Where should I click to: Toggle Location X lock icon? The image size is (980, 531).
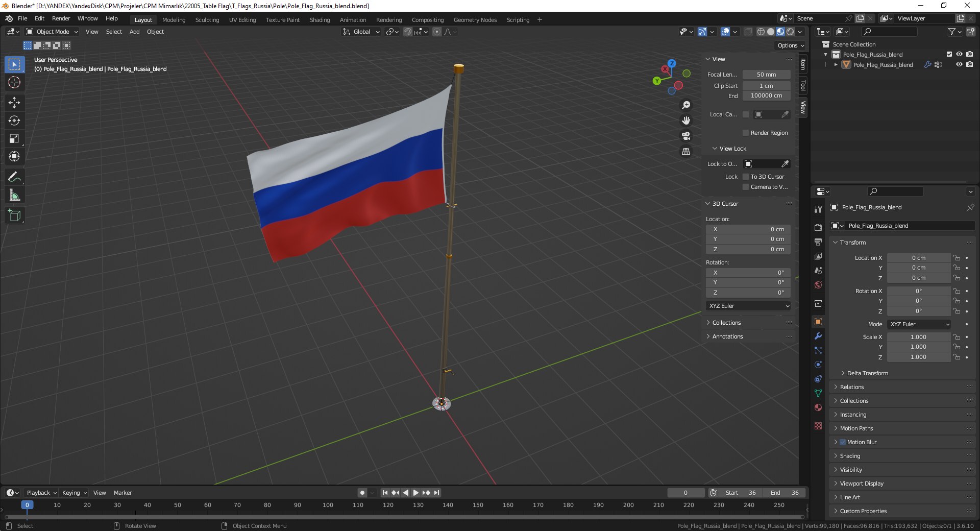pos(957,258)
